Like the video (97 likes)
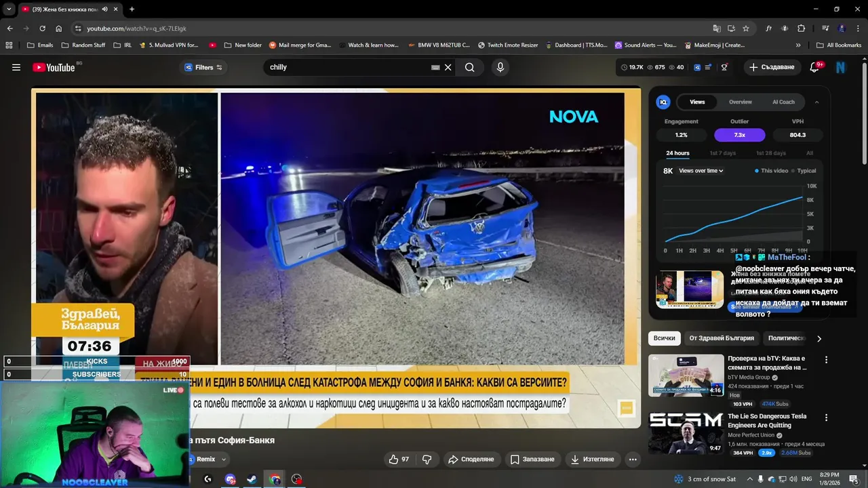 [x=399, y=459]
